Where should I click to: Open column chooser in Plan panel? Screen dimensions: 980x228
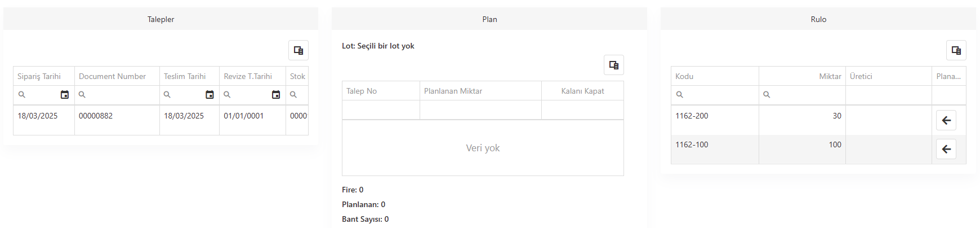[x=614, y=65]
